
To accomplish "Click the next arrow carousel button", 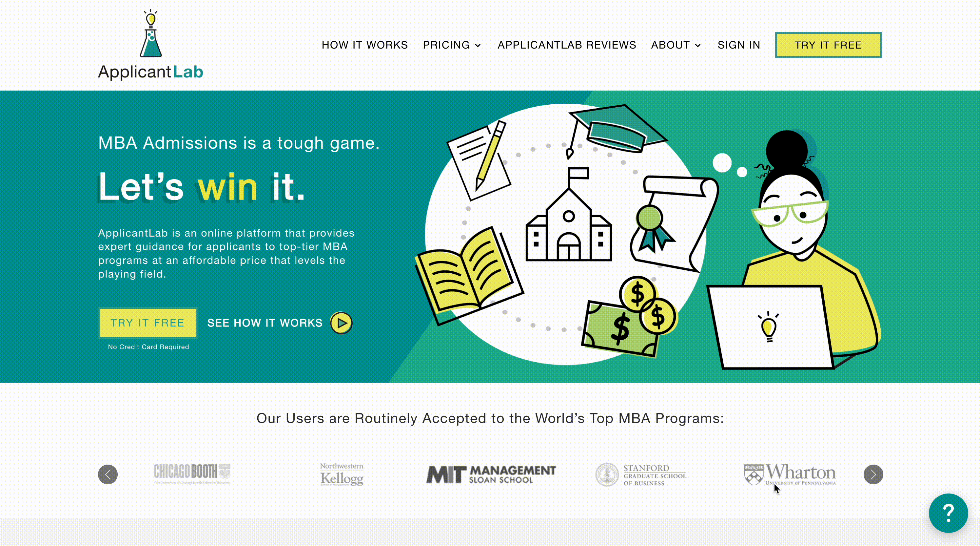I will click(873, 474).
